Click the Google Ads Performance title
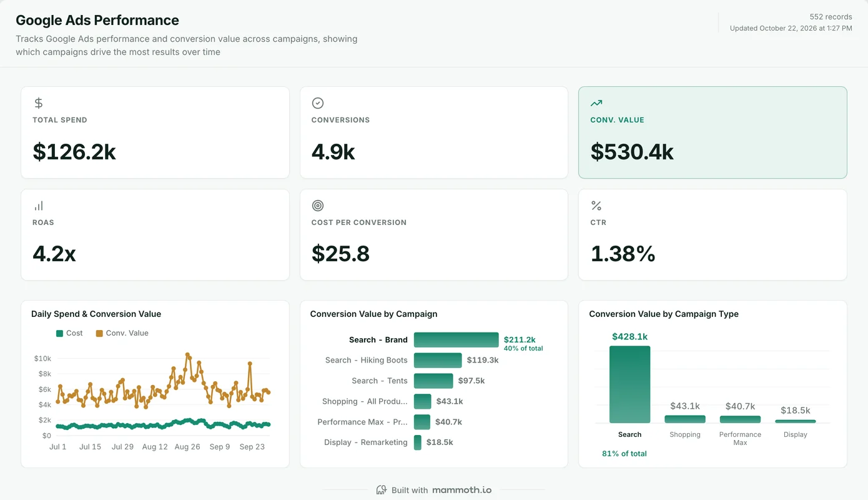 [x=97, y=20]
